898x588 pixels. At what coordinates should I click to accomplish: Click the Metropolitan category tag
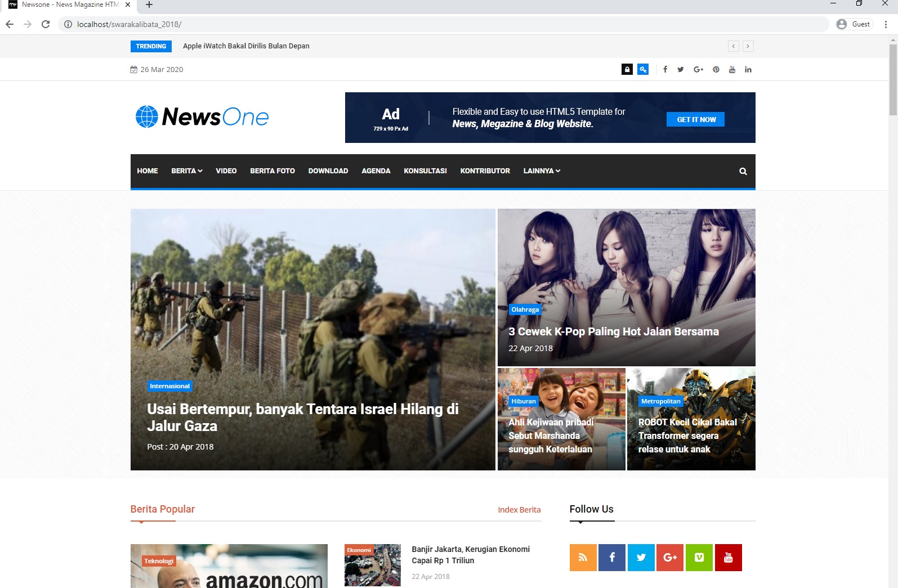click(660, 401)
